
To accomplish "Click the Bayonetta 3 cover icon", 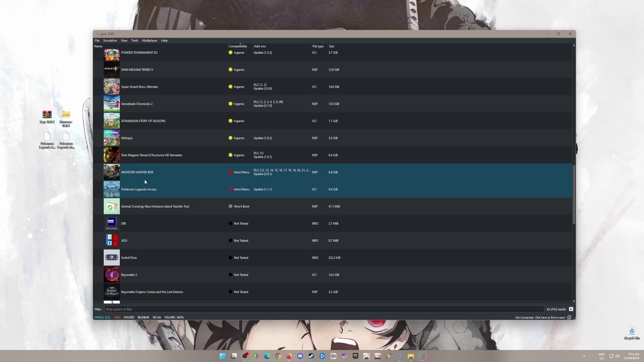I will click(112, 275).
